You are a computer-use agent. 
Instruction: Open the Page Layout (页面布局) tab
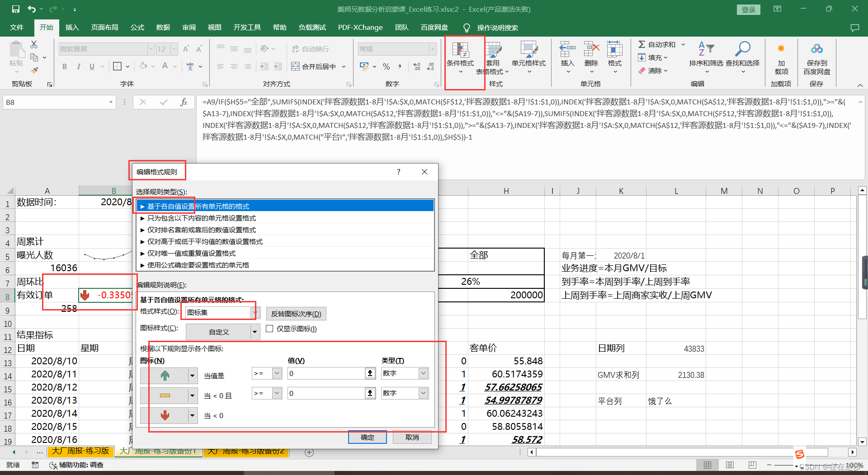click(x=104, y=28)
